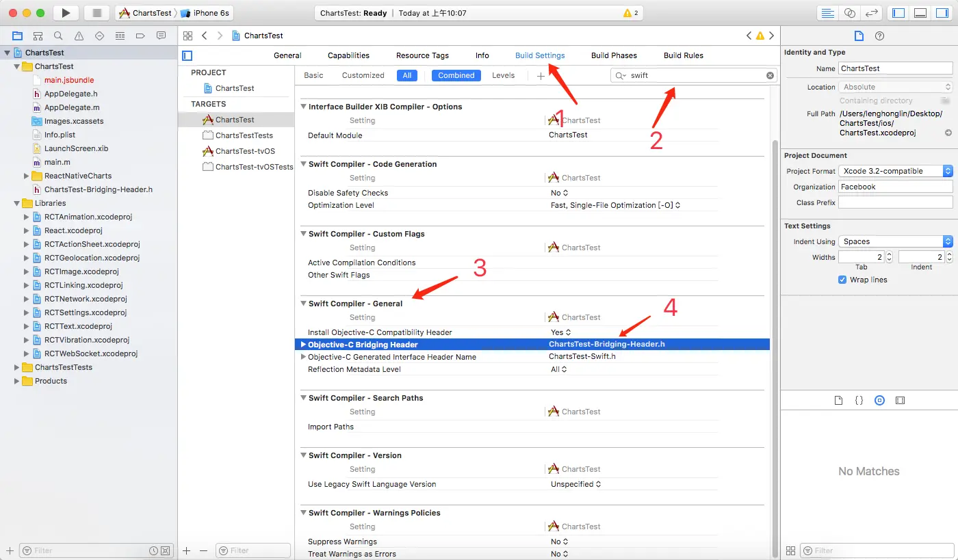Image resolution: width=958 pixels, height=560 pixels.
Task: Run the project with the Play button
Action: click(66, 13)
